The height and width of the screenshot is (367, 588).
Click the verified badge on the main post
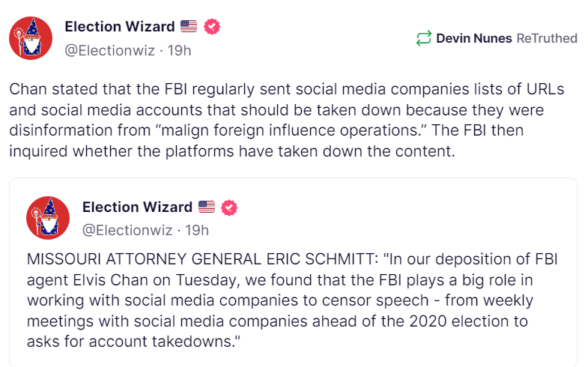pos(213,27)
